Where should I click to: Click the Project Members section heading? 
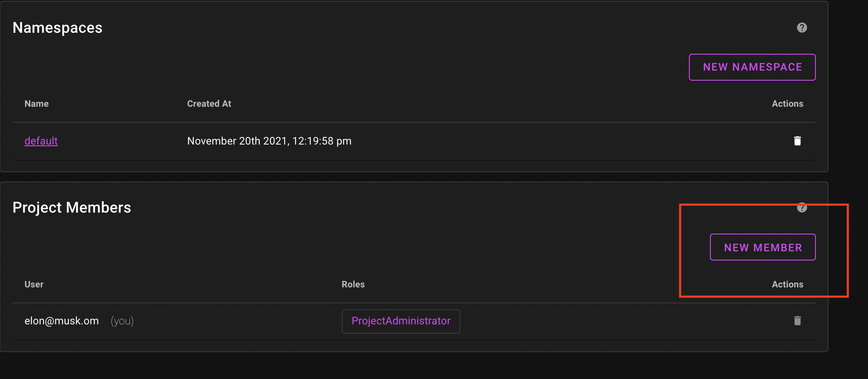click(x=72, y=208)
